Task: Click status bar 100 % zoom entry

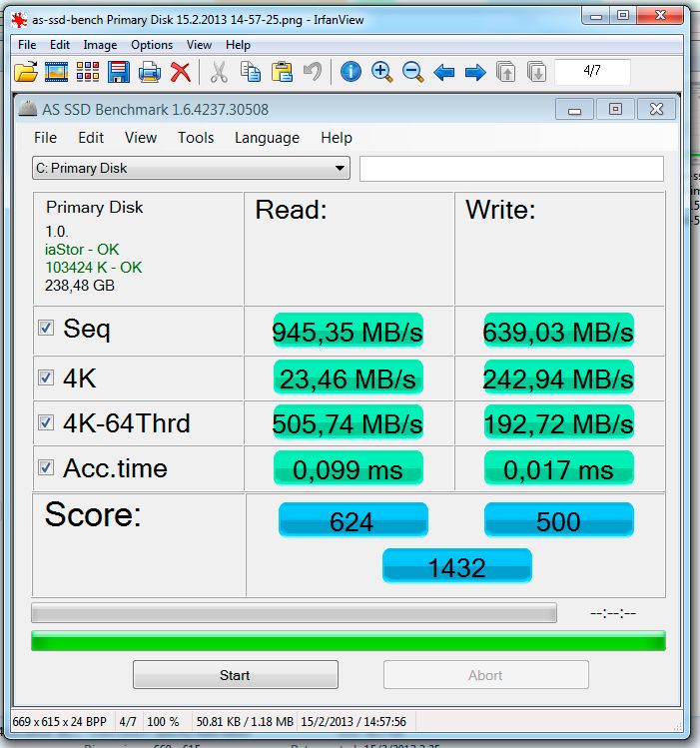Action: coord(163,721)
